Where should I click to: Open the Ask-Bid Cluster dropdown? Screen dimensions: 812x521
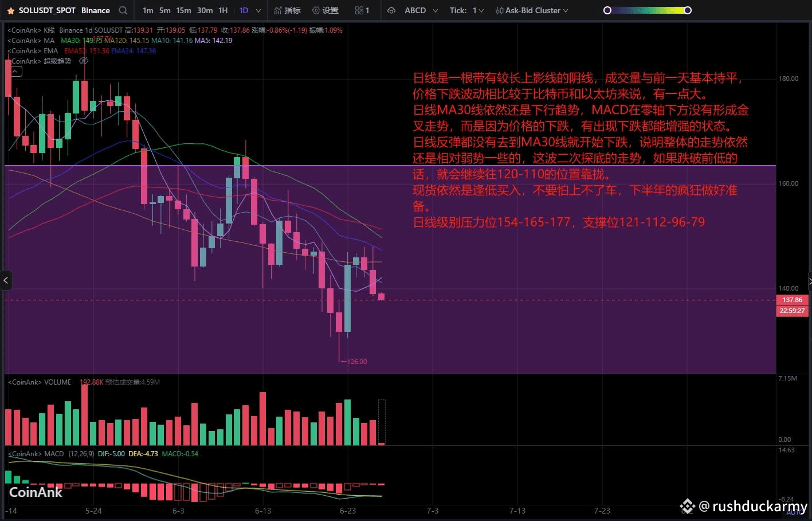pos(537,10)
